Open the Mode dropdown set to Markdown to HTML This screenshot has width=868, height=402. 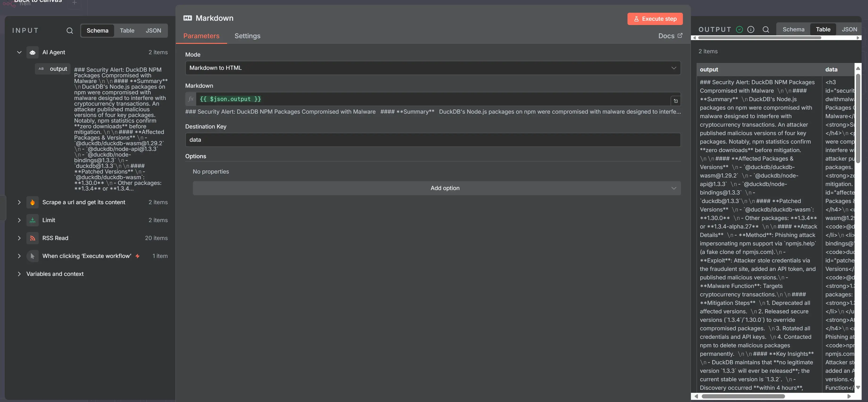coord(433,68)
